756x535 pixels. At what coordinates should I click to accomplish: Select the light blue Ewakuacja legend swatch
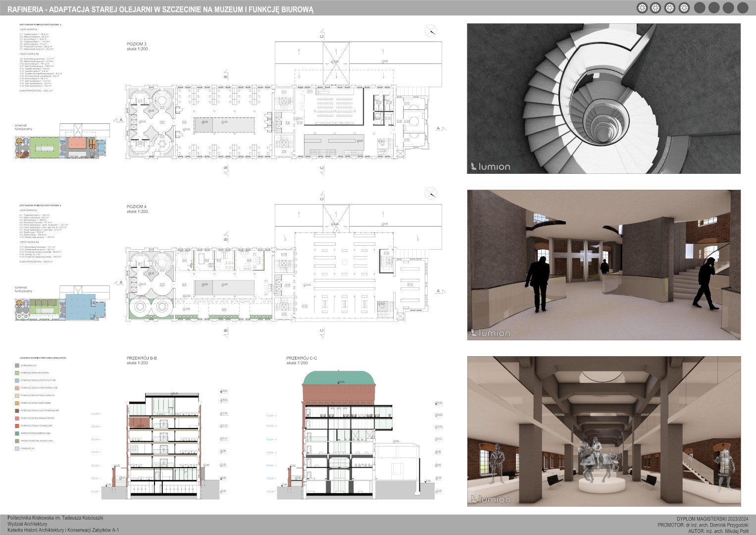pyautogui.click(x=17, y=448)
